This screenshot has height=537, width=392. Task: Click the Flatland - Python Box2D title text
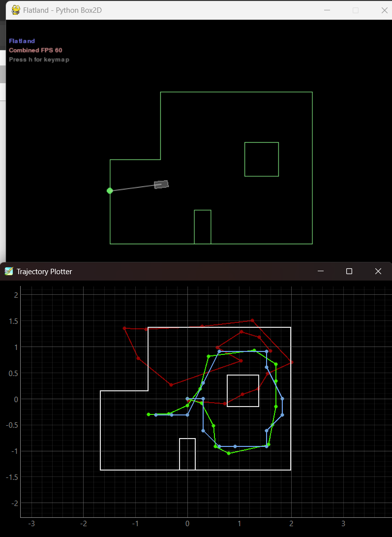click(x=62, y=10)
